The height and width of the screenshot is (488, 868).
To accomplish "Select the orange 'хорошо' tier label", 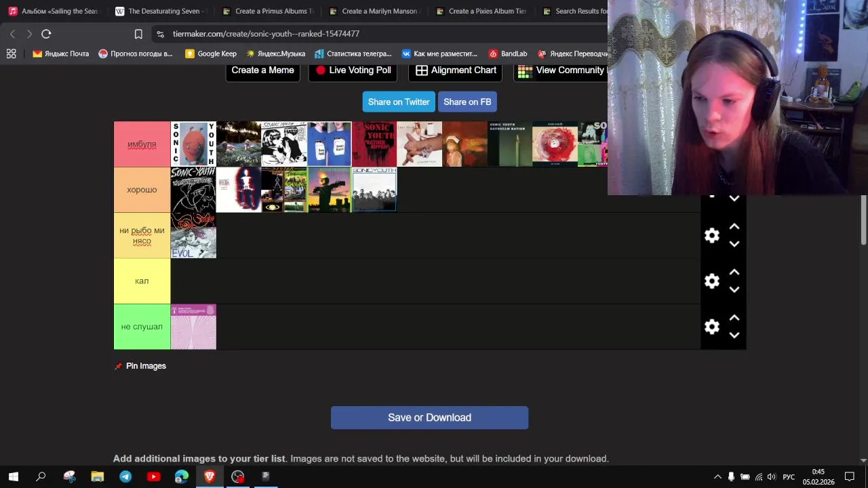I will [142, 190].
